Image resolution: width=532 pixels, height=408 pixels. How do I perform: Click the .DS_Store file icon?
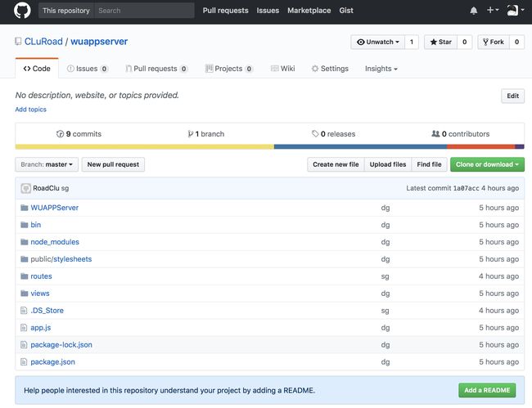point(24,311)
